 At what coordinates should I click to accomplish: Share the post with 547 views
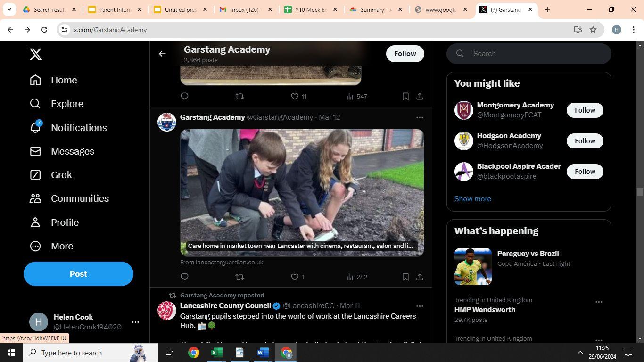coord(420,96)
